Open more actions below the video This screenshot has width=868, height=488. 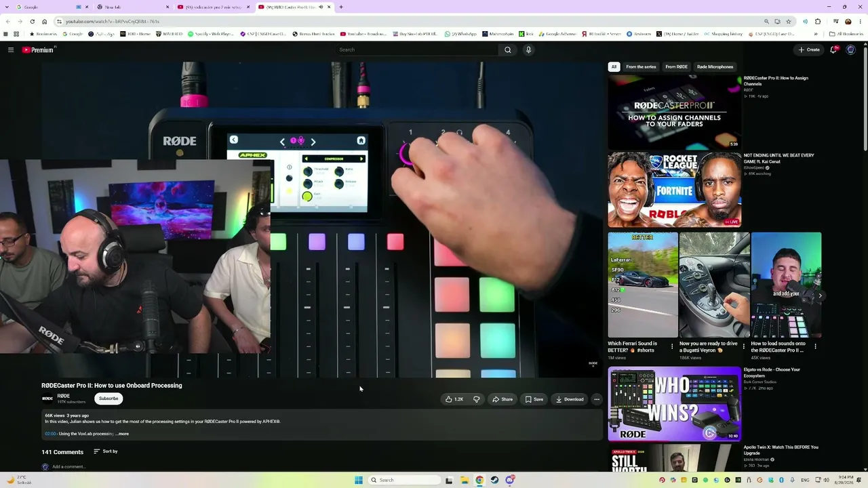click(597, 399)
